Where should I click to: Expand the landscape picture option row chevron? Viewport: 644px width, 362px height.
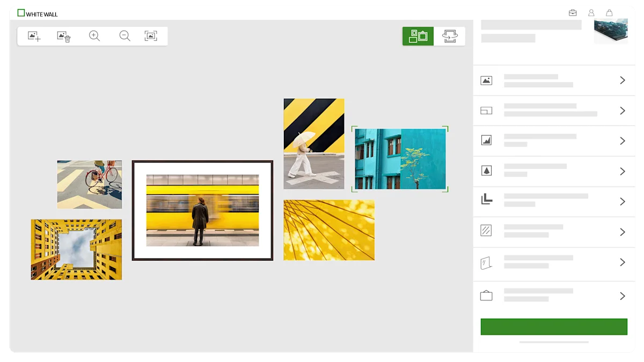point(623,80)
